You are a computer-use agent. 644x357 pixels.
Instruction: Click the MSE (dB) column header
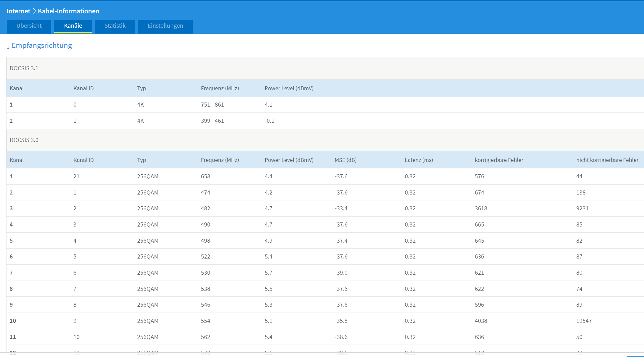coord(345,160)
